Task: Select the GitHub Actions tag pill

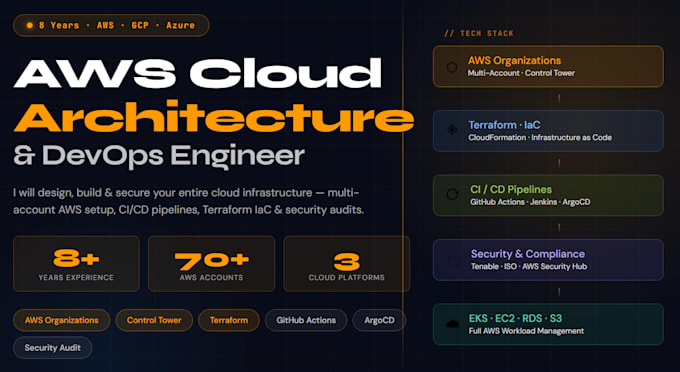Action: [306, 320]
